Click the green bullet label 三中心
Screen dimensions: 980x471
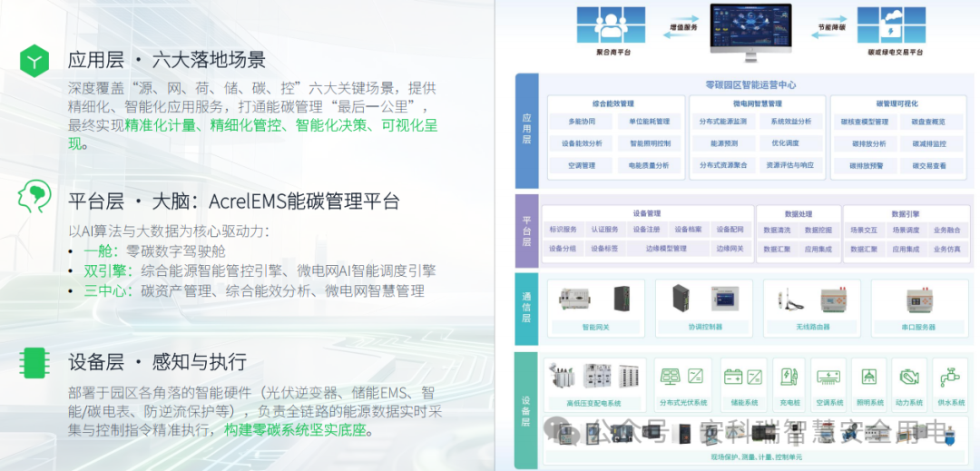pos(105,291)
